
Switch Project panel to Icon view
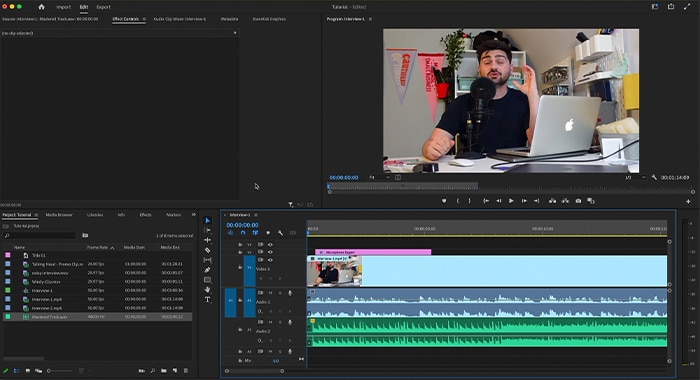(x=28, y=371)
